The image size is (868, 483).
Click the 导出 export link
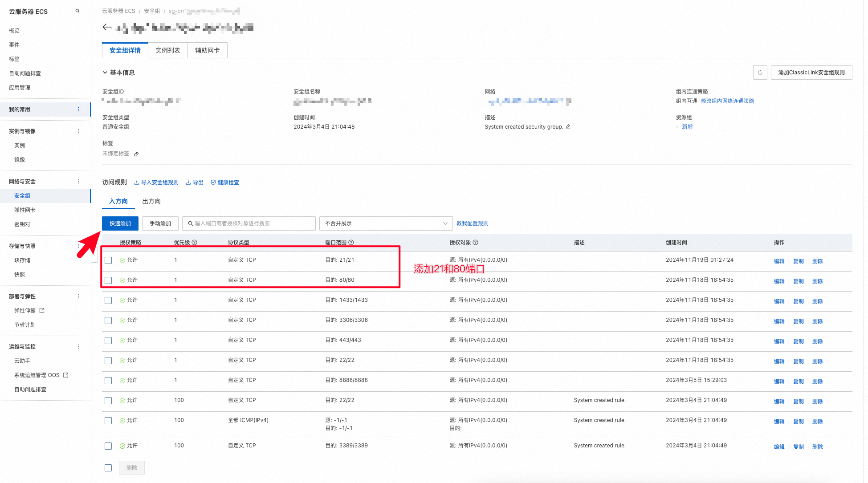click(x=195, y=183)
